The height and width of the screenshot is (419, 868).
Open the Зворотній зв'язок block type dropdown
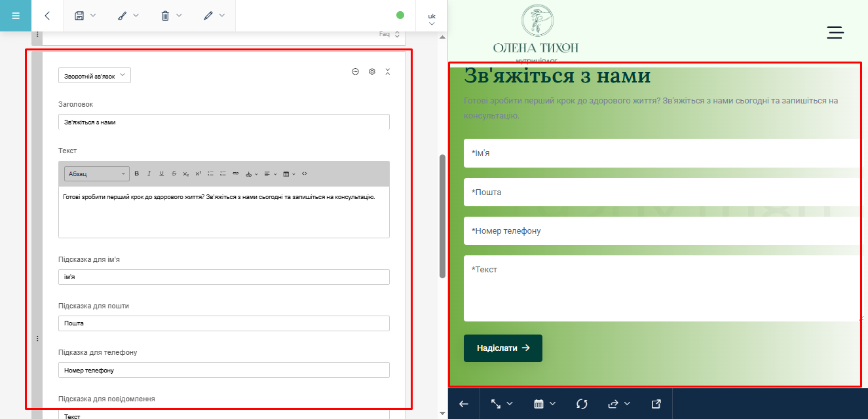(94, 76)
